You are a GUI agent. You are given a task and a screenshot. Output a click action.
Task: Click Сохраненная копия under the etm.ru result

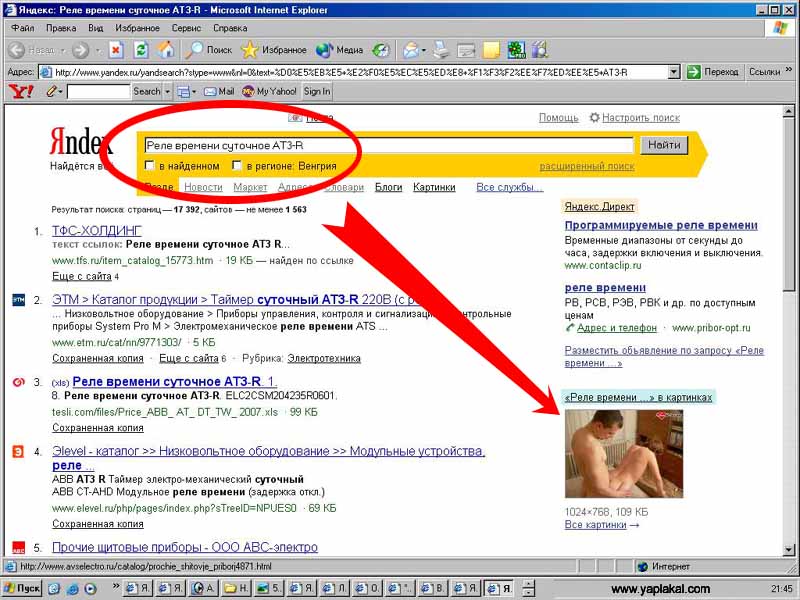point(98,358)
